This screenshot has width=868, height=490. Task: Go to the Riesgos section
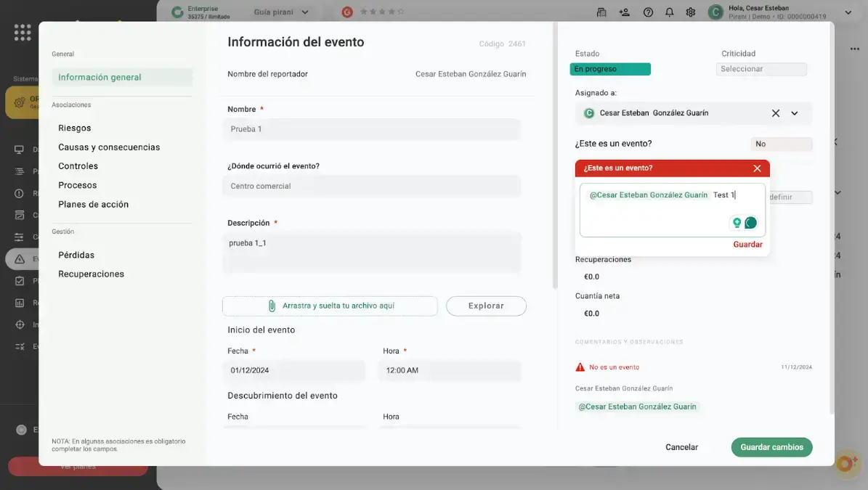(x=75, y=128)
